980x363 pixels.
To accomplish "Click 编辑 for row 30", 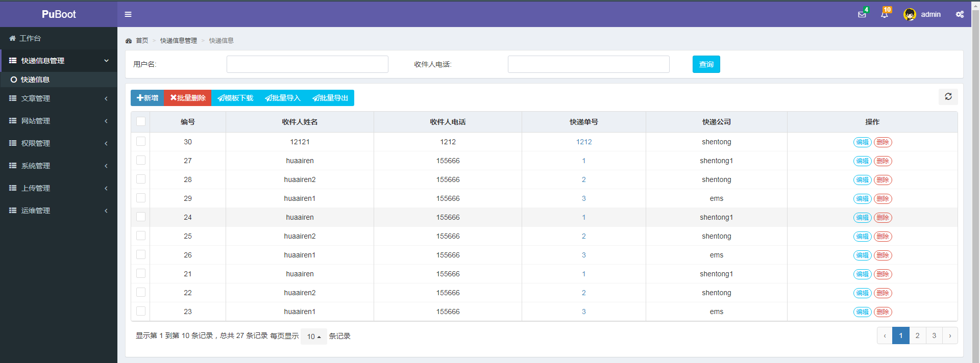I will click(x=862, y=142).
